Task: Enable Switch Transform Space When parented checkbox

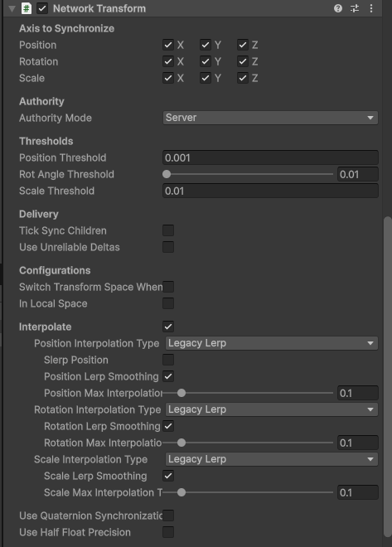Action: [168, 287]
